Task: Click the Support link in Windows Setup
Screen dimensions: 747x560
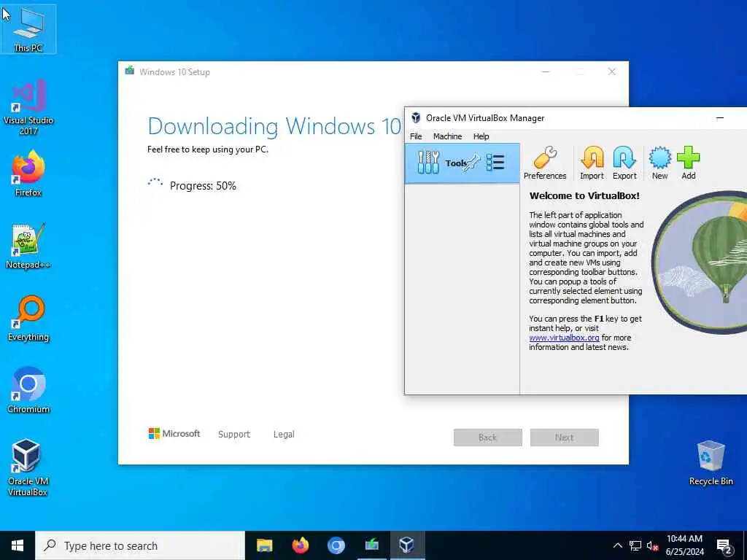Action: (234, 435)
